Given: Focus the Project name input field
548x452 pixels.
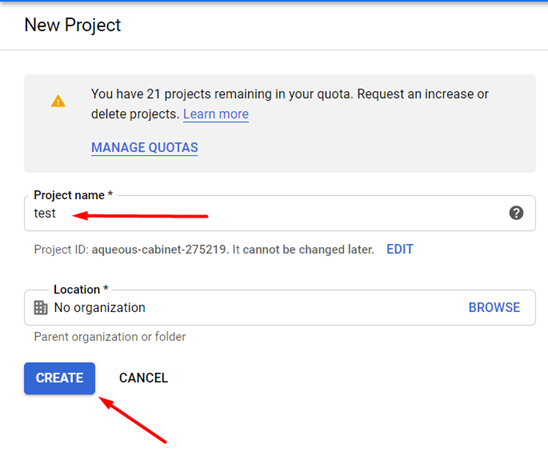Looking at the screenshot, I should pyautogui.click(x=280, y=213).
